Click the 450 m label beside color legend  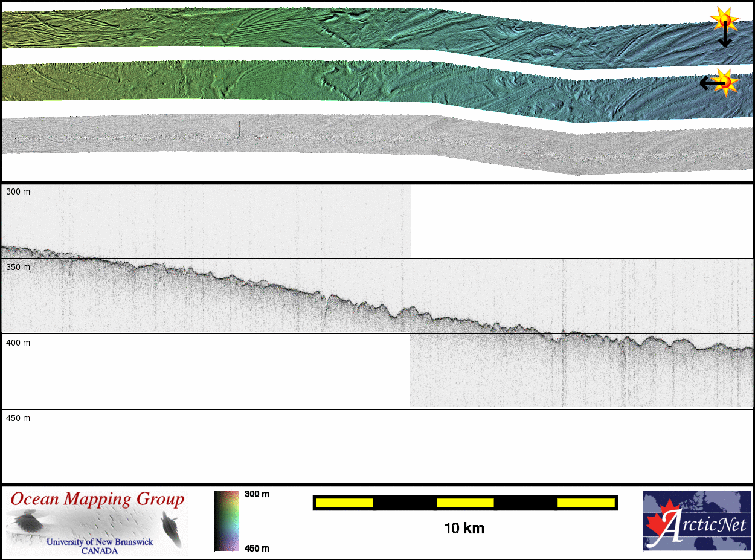pyautogui.click(x=257, y=548)
